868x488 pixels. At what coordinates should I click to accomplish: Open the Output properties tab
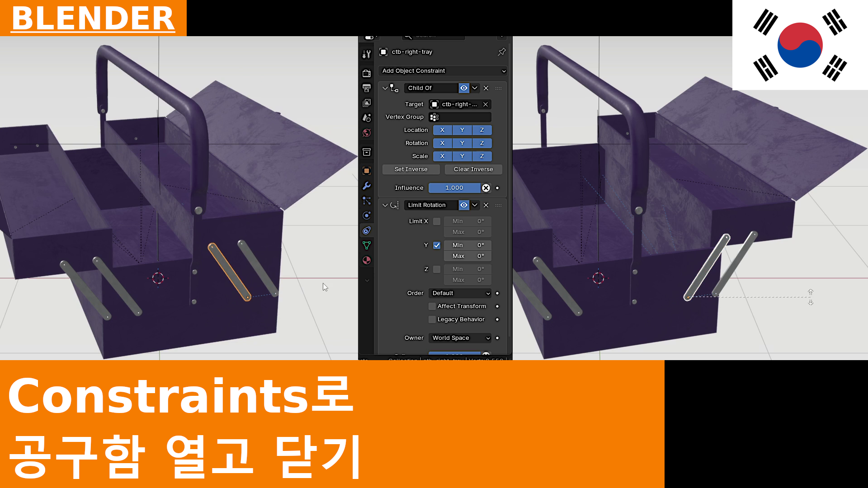coord(367,88)
